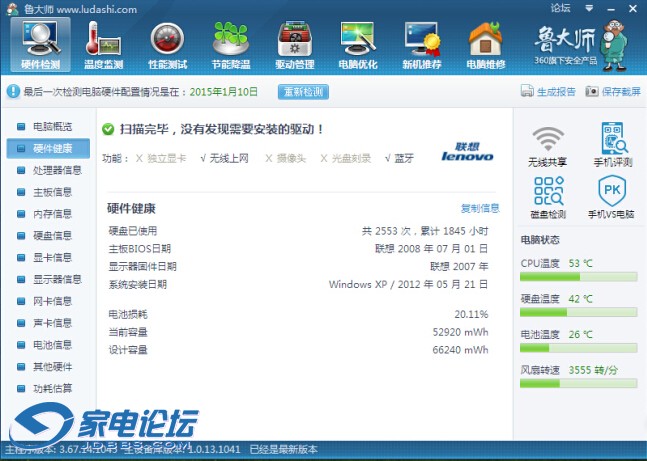Click the 66240 mWh design capacity value

coord(460,350)
